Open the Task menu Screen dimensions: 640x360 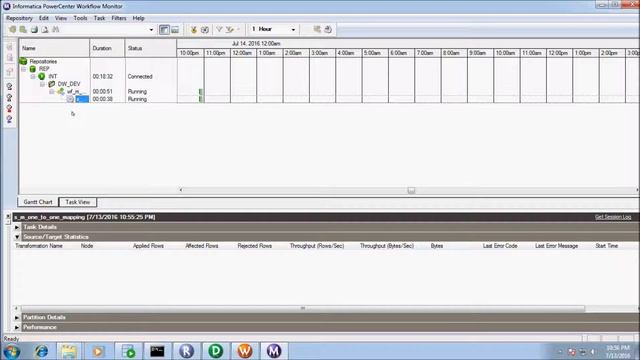tap(99, 18)
